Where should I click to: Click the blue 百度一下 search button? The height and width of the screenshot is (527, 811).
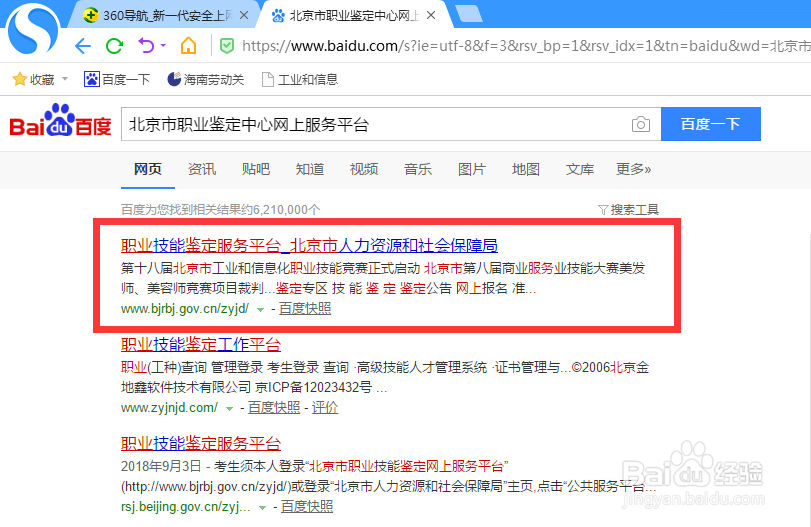(711, 124)
